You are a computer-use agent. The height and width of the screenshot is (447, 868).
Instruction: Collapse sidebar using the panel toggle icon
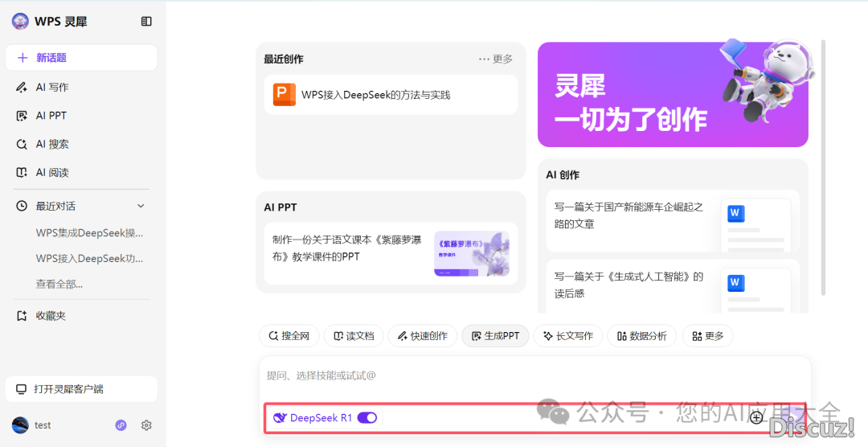coord(146,21)
